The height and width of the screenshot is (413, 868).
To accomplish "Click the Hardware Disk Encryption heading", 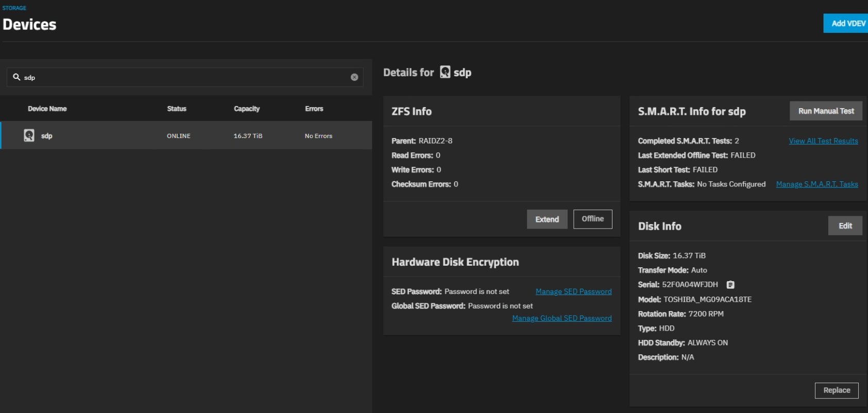I will pyautogui.click(x=455, y=262).
